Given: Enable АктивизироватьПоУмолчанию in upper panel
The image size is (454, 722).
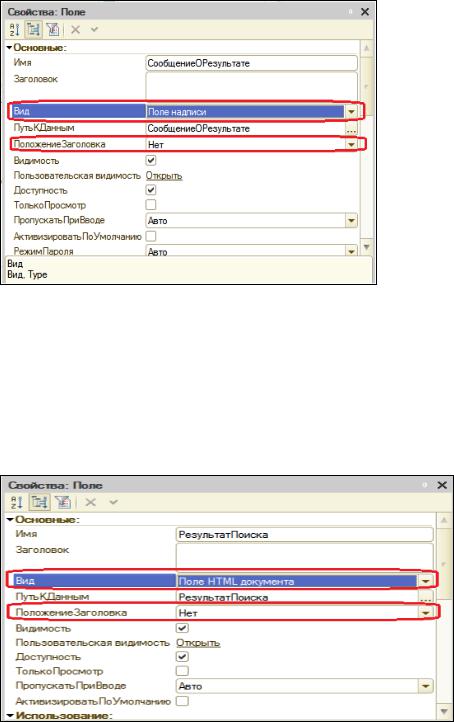Looking at the screenshot, I should coord(151,236).
